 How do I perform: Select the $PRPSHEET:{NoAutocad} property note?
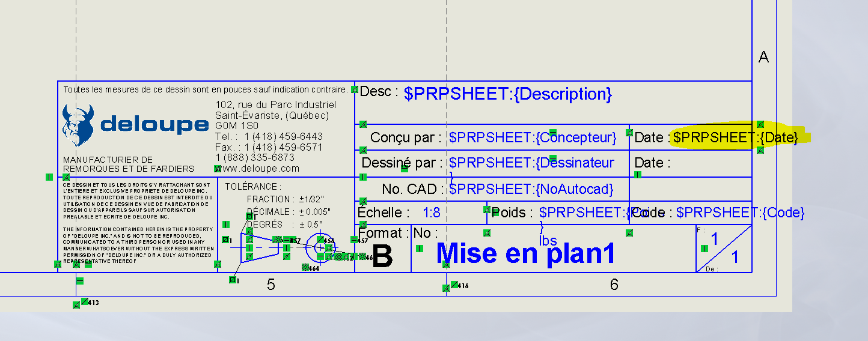point(531,189)
